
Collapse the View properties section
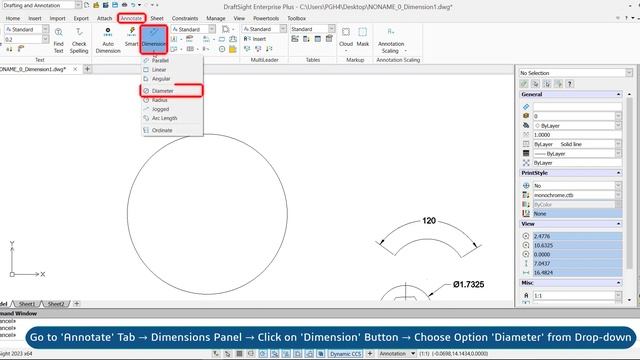(x=618, y=224)
